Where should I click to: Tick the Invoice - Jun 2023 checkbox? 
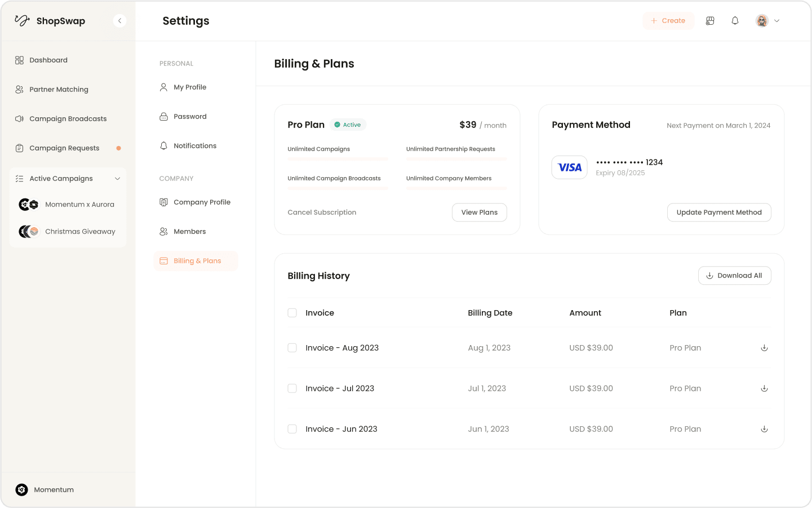tap(292, 429)
